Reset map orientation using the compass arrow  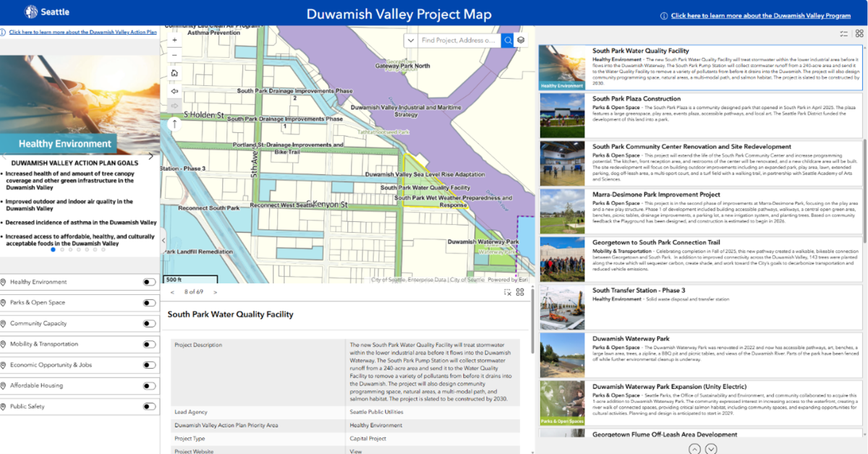click(x=173, y=124)
